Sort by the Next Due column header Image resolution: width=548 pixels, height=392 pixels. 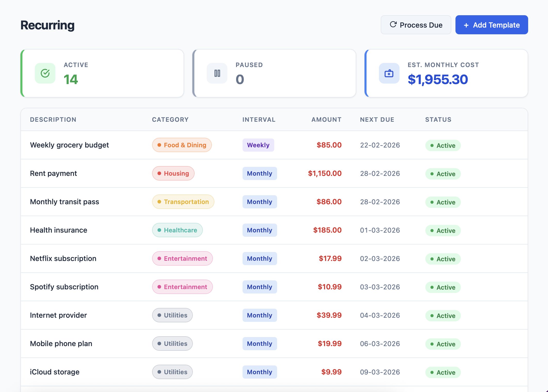pyautogui.click(x=377, y=119)
